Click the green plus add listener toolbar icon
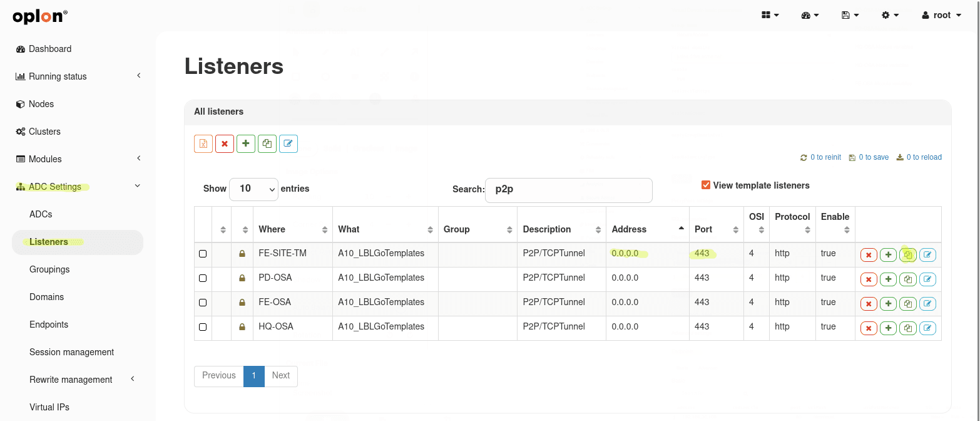Screen dimensions: 980x421 click(246, 143)
